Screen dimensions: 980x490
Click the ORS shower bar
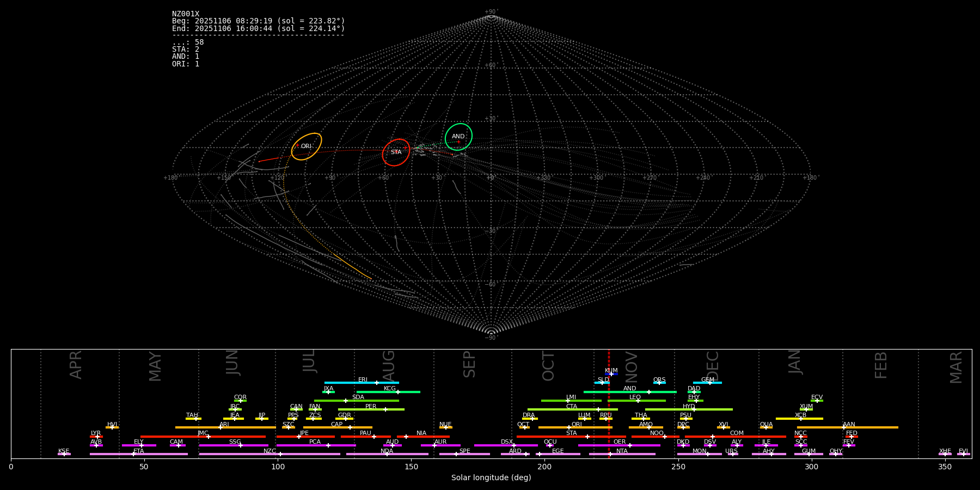[659, 383]
